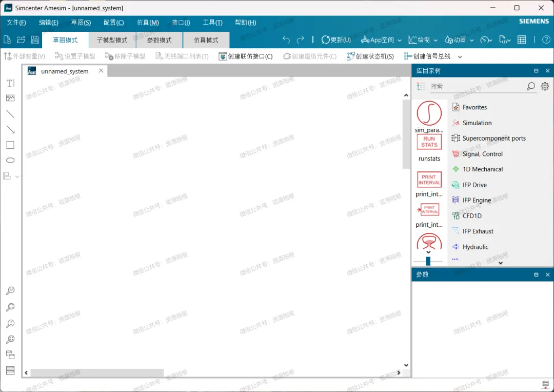Image resolution: width=554 pixels, height=392 pixels.
Task: Switch to 仿真模式 tab
Action: [x=206, y=40]
